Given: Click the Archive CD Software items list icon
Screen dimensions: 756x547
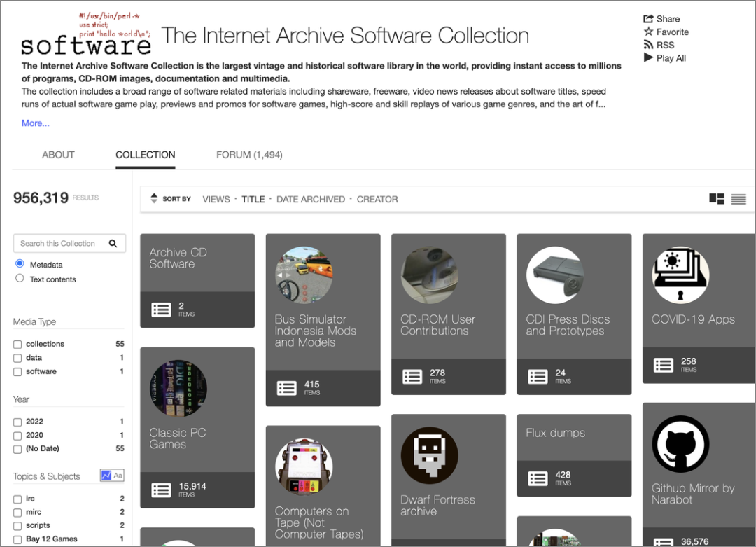Looking at the screenshot, I should pyautogui.click(x=161, y=310).
